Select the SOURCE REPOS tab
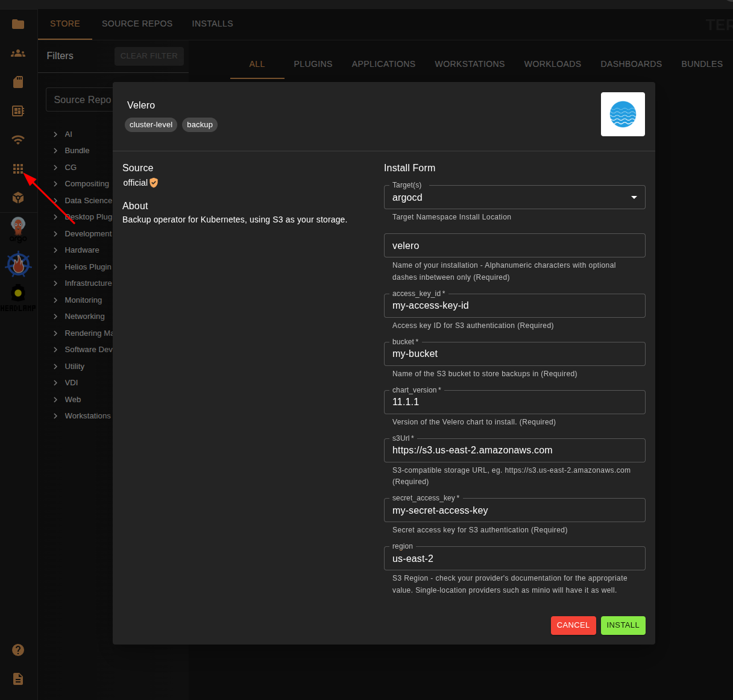733x700 pixels. [137, 24]
